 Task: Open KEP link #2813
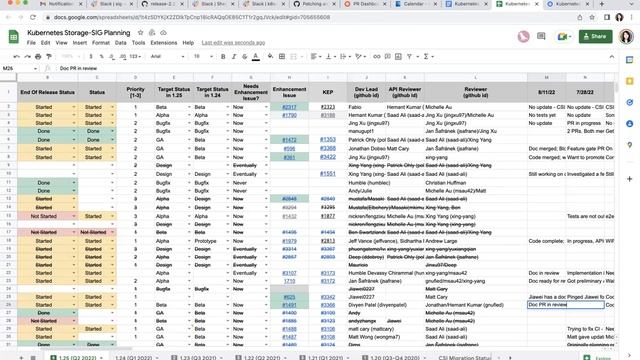328,241
